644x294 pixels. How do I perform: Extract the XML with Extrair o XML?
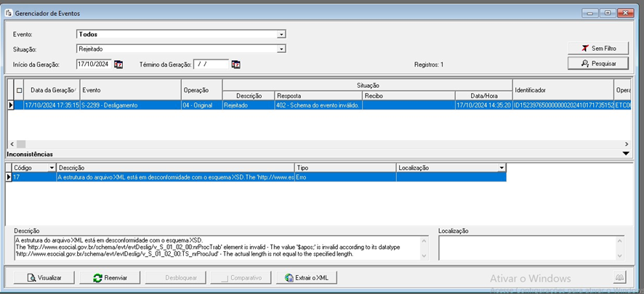click(307, 277)
